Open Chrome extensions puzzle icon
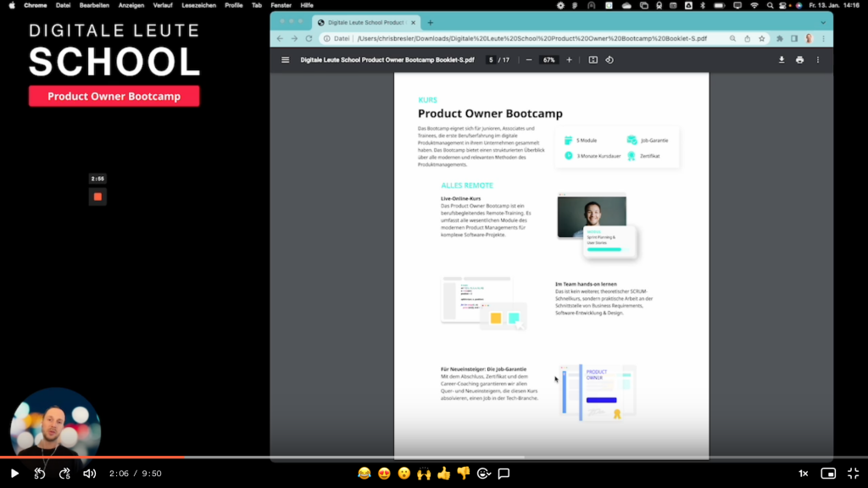 tap(780, 39)
